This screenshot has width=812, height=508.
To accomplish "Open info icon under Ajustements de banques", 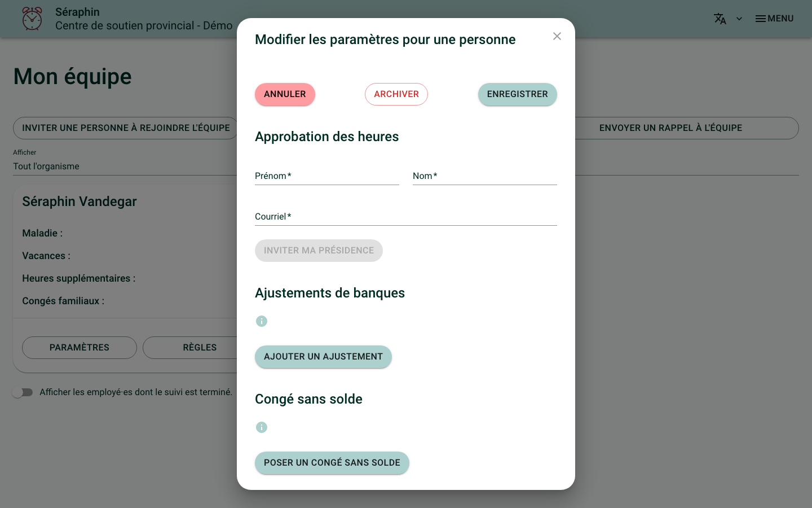I will pos(262,321).
